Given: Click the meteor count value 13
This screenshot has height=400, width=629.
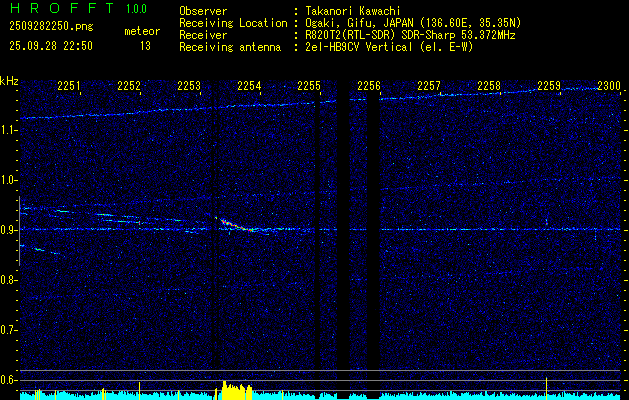Looking at the screenshot, I should pos(145,46).
